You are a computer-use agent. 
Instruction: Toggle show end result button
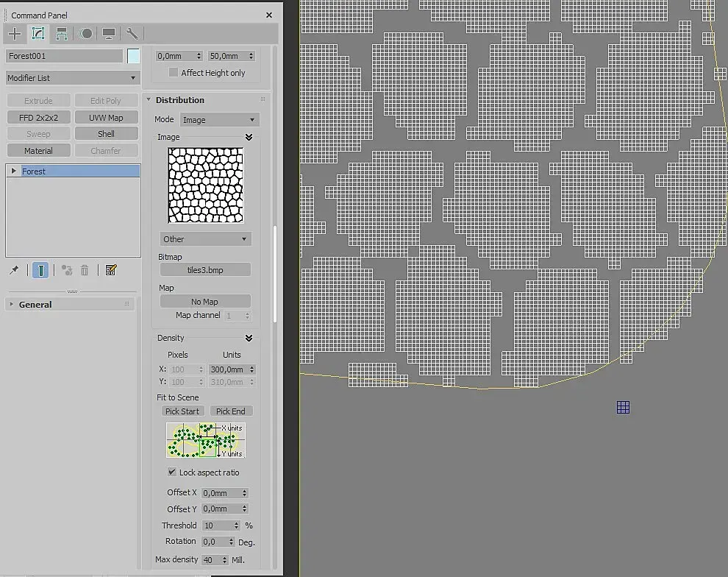[x=40, y=270]
